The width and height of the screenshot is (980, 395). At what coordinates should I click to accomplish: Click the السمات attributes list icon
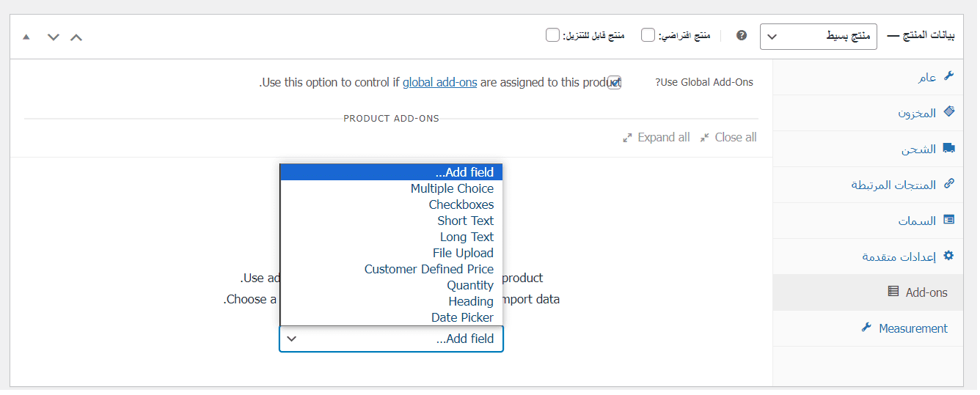(948, 220)
